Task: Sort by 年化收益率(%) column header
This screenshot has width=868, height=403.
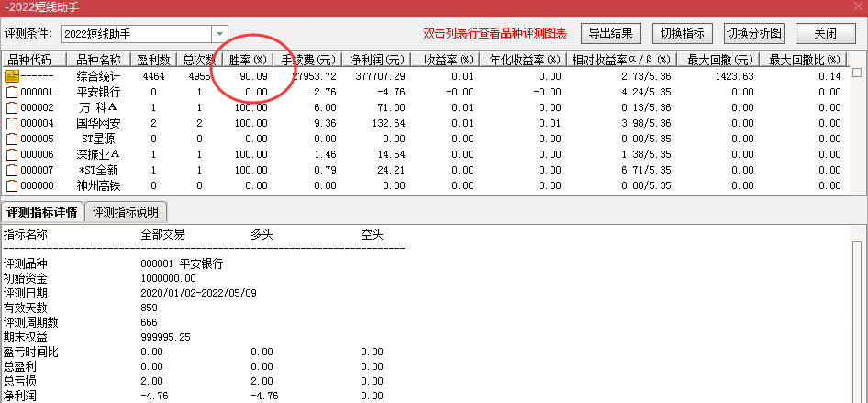Action: 524,60
